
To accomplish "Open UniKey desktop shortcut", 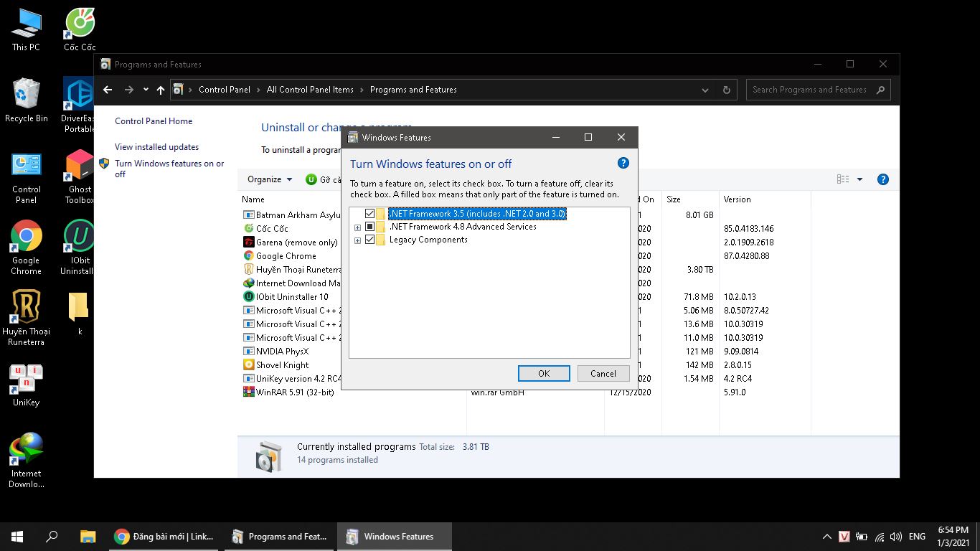I will (26, 385).
